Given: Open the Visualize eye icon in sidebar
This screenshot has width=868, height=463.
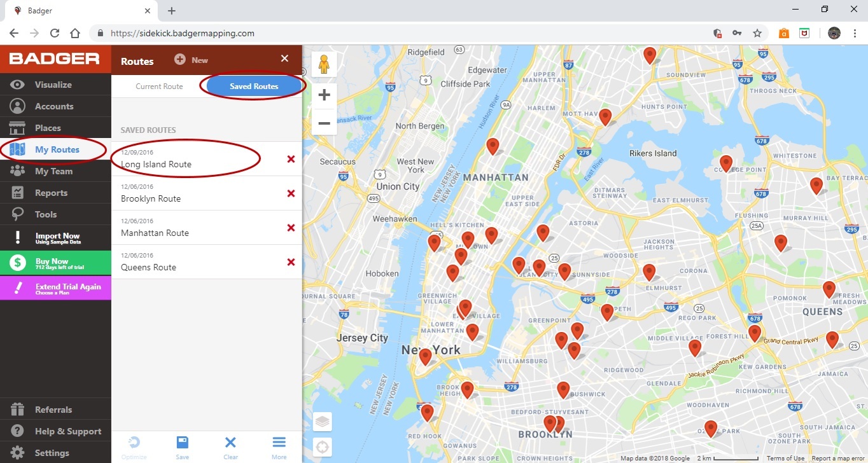Looking at the screenshot, I should tap(18, 85).
